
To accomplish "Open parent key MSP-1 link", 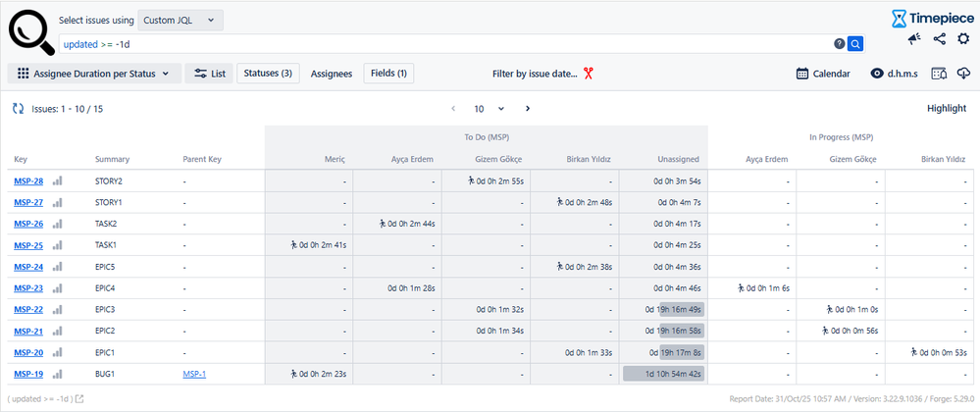I will 194,374.
